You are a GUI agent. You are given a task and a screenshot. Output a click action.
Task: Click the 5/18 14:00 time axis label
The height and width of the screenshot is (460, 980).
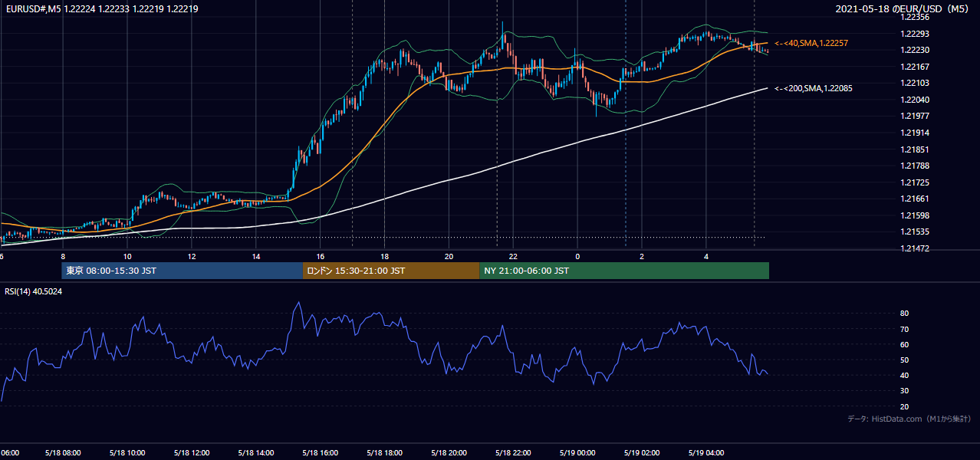point(256,452)
